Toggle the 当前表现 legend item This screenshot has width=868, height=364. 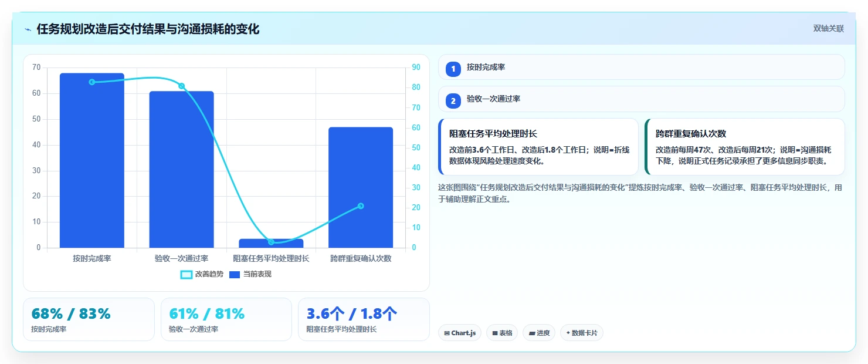(x=250, y=274)
